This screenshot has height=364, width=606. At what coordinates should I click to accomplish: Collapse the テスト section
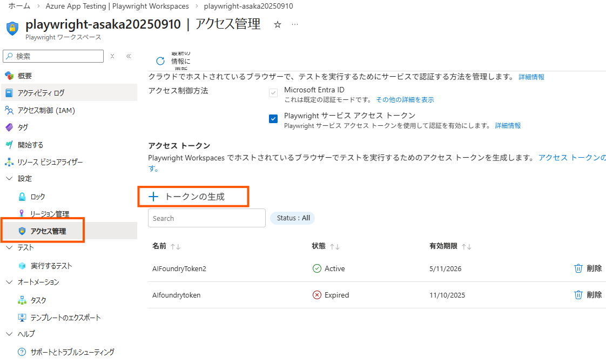[x=9, y=248]
